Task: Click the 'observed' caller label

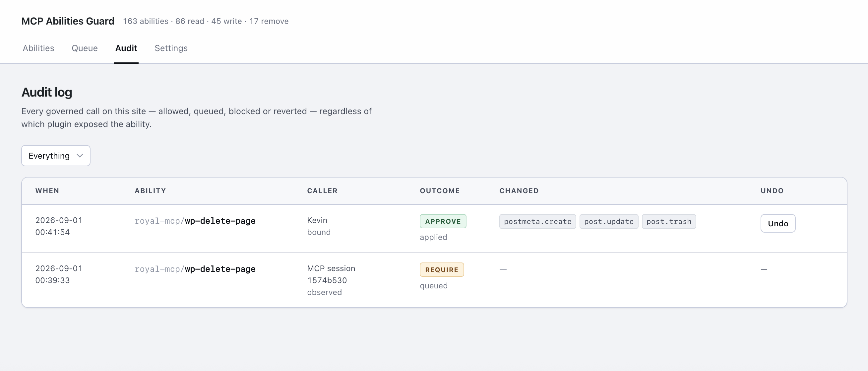Action: coord(324,292)
